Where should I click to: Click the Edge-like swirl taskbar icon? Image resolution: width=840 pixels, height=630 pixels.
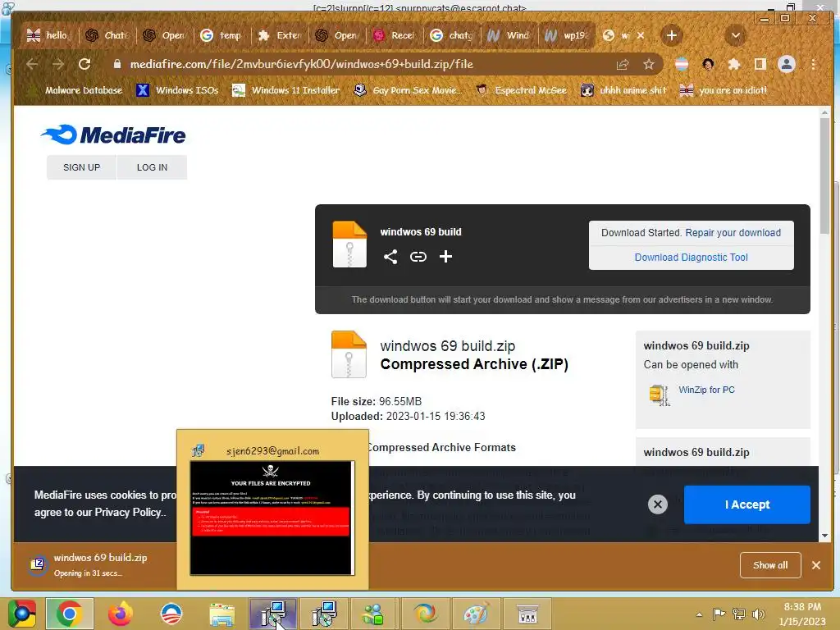click(x=425, y=614)
